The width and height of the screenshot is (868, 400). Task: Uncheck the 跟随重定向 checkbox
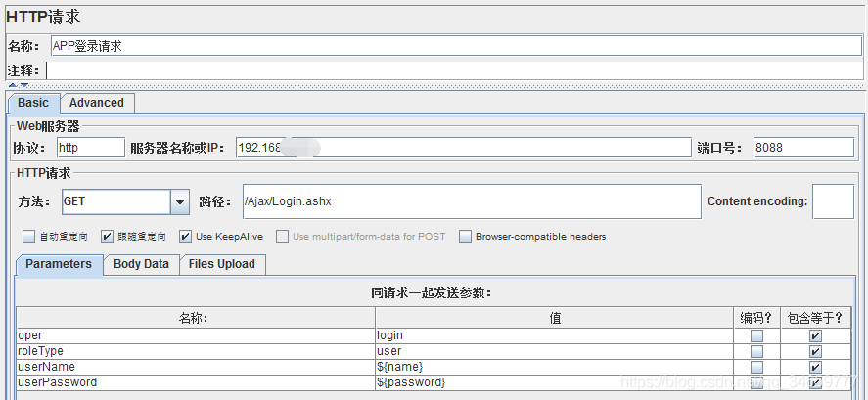pyautogui.click(x=108, y=237)
